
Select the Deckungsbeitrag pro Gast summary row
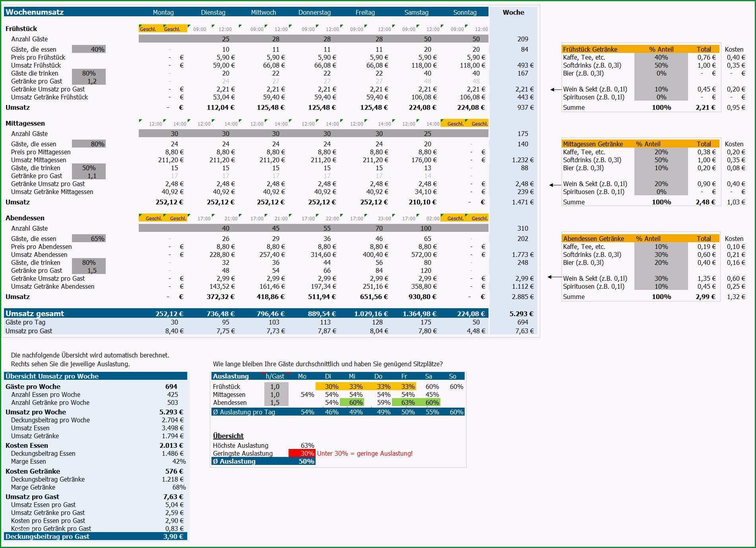coord(95,536)
